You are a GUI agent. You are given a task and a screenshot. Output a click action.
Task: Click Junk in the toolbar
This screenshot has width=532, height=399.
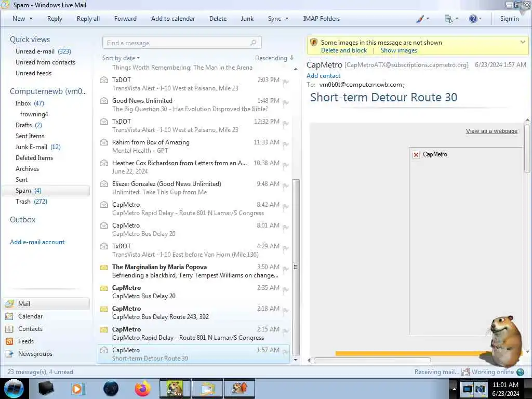coord(247,19)
